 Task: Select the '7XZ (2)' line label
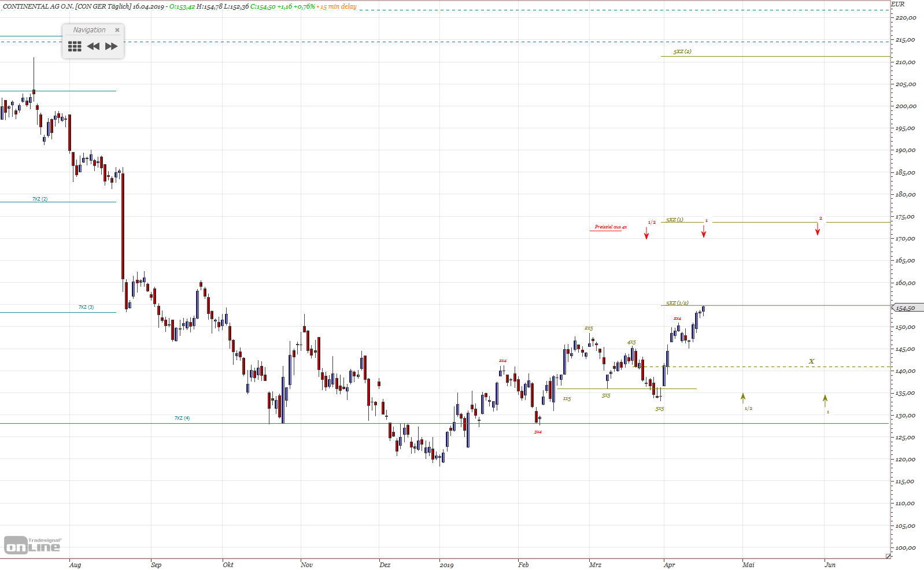click(40, 199)
